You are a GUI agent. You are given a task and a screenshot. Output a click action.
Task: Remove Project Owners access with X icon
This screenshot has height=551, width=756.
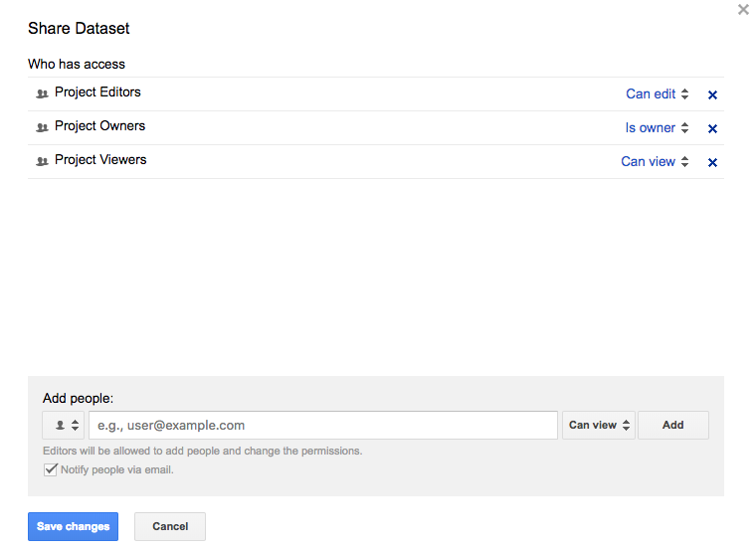pyautogui.click(x=712, y=129)
